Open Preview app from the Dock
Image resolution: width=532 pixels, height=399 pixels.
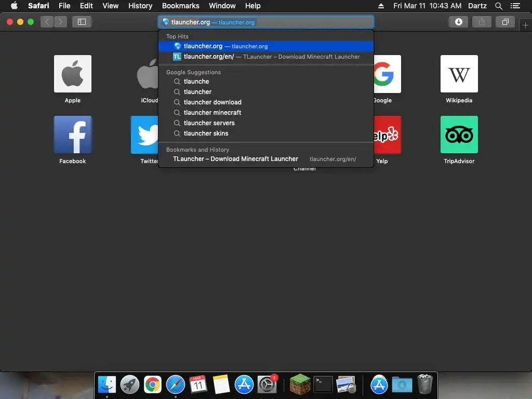[345, 384]
